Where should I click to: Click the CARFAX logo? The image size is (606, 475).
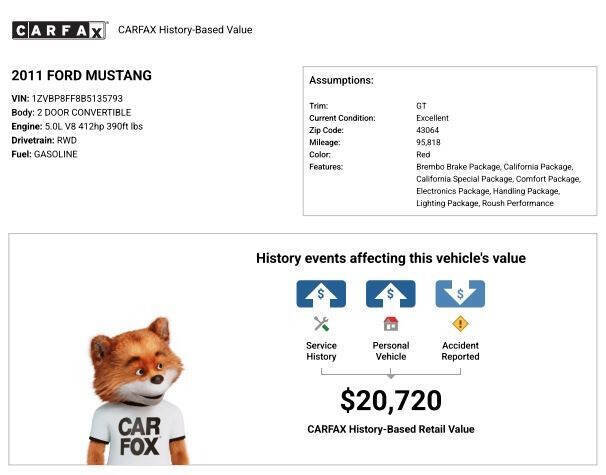point(58,30)
